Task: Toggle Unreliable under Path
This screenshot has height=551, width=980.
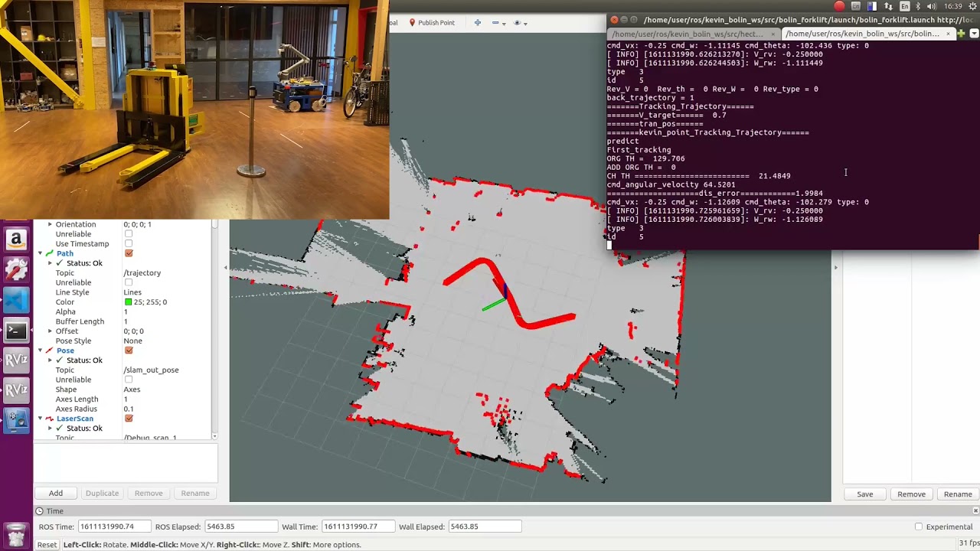Action: 129,282
